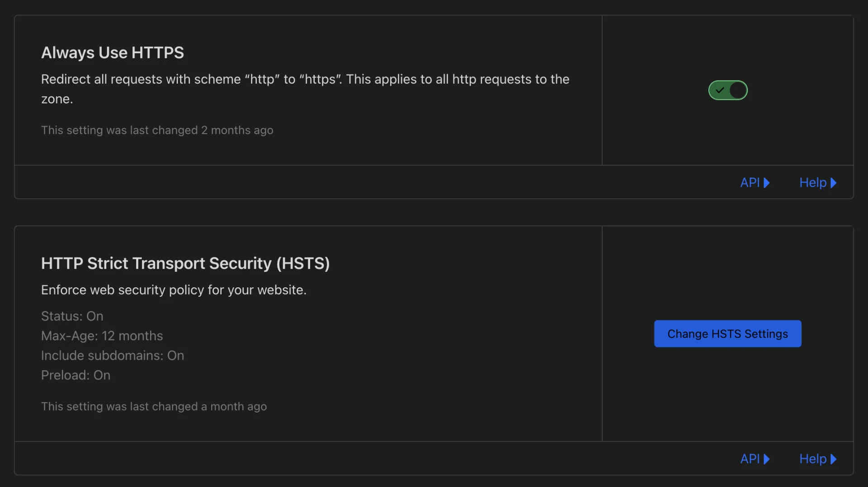Click the Max-Age: 12 months line
This screenshot has width=868, height=487.
coord(102,336)
